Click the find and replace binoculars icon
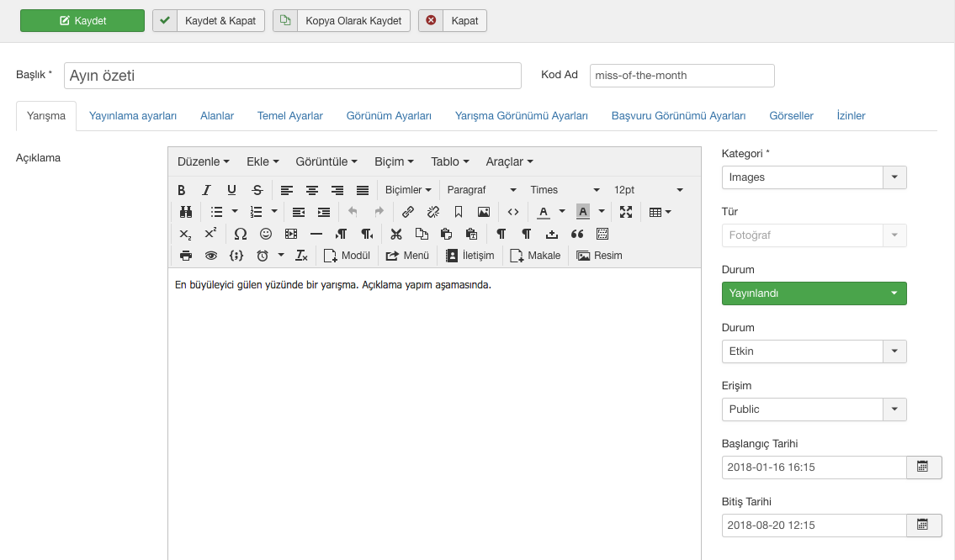 (186, 212)
